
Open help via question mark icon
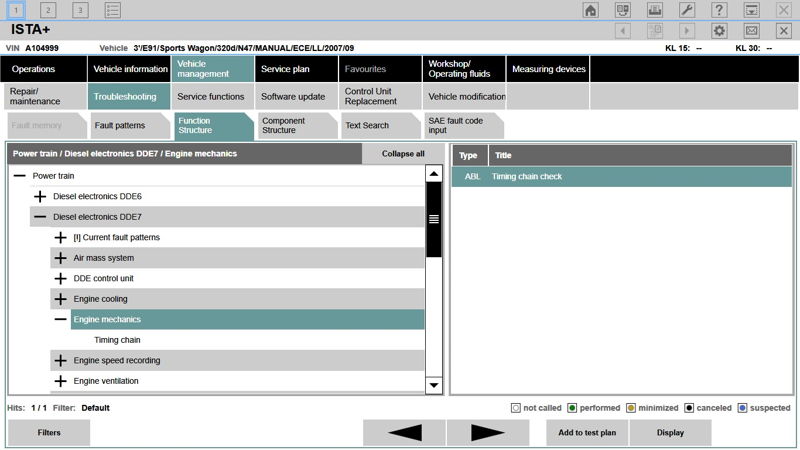tap(719, 10)
